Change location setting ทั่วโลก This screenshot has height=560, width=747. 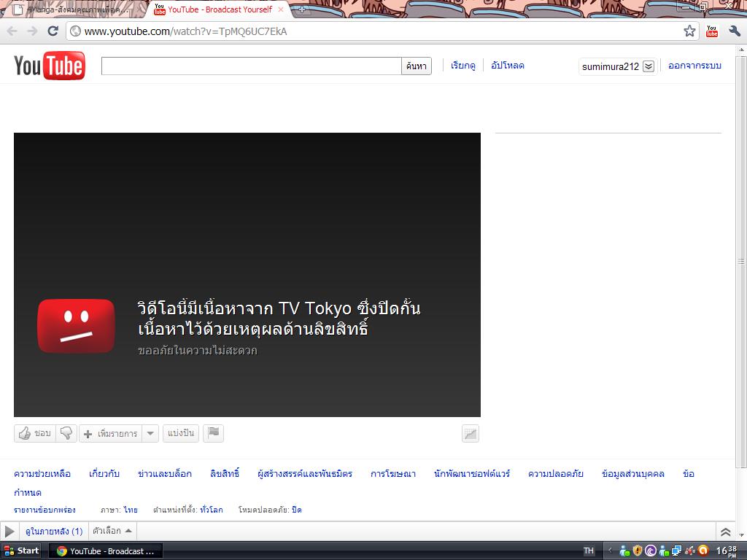tap(212, 510)
